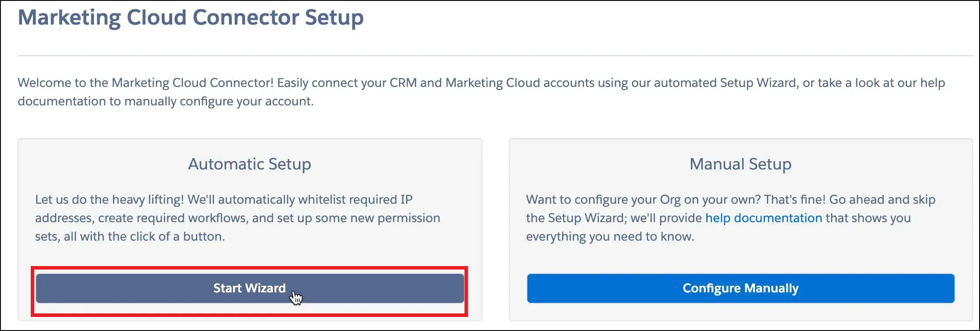Select the Automatic Setup card heading
Screen dimensions: 980x331
250,164
